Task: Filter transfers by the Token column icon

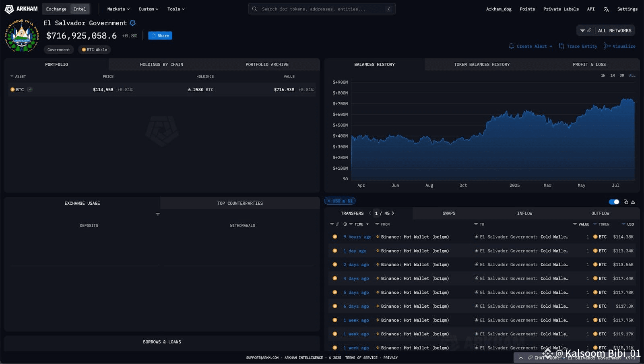Action: tap(595, 224)
